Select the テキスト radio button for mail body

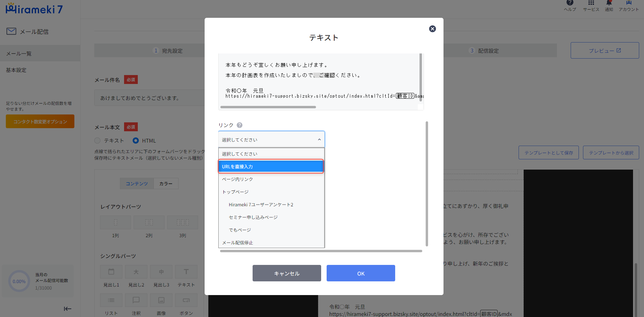98,141
